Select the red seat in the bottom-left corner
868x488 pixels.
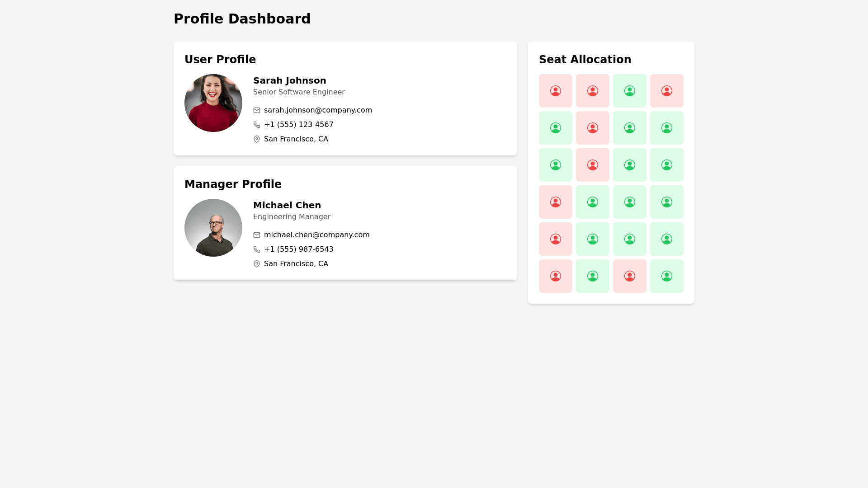pyautogui.click(x=556, y=276)
